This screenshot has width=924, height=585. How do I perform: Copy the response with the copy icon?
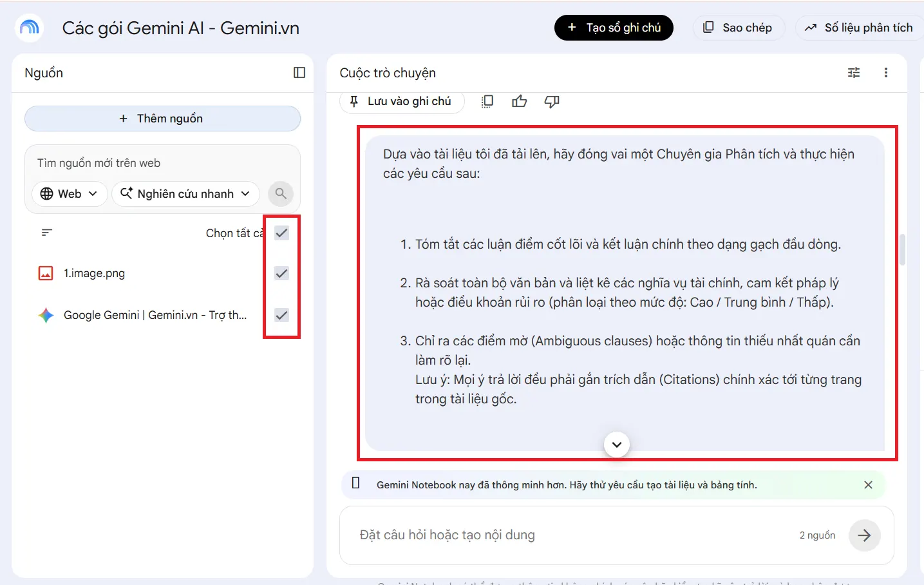point(487,101)
